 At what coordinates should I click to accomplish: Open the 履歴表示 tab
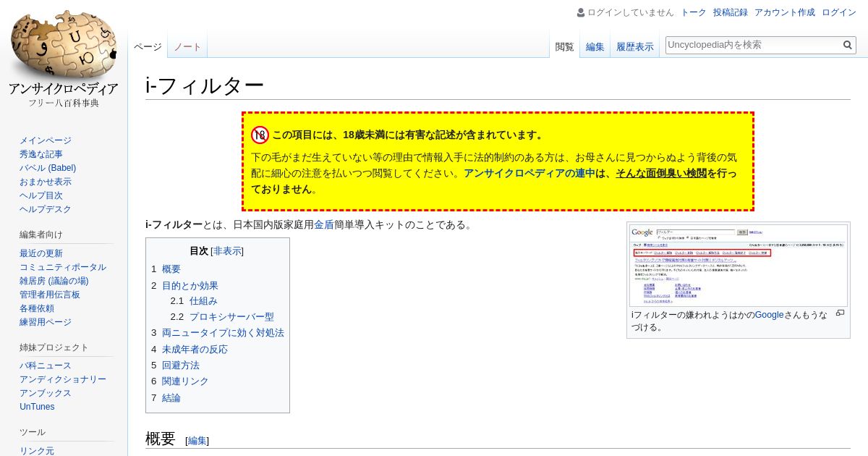pos(635,46)
